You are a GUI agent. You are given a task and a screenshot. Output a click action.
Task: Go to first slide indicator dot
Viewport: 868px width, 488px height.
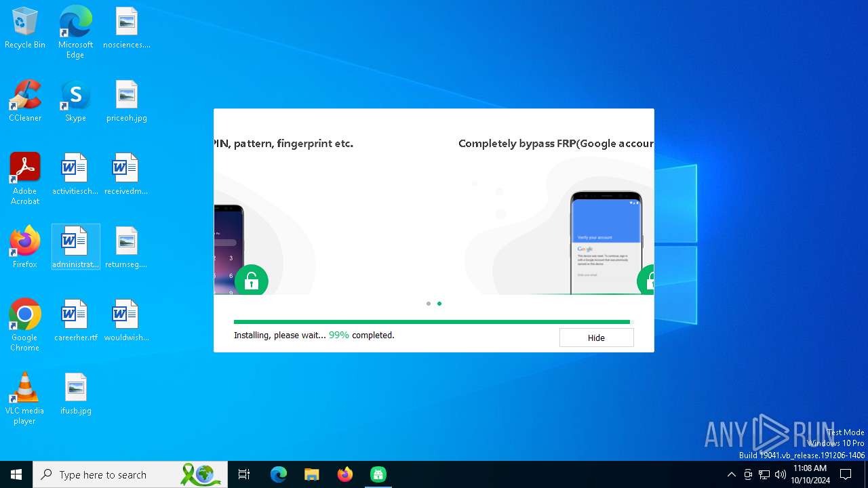coord(429,304)
